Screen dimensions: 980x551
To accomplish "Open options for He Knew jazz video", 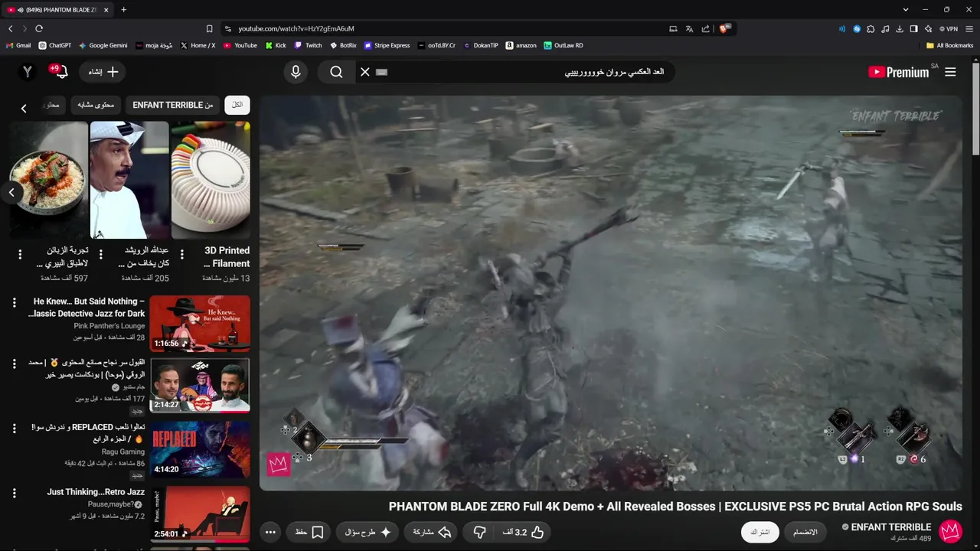I will 14,303.
